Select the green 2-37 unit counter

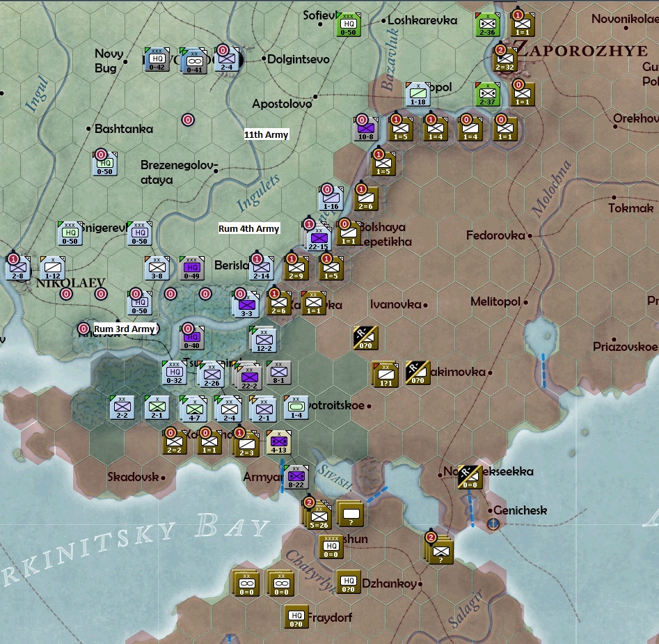(488, 94)
